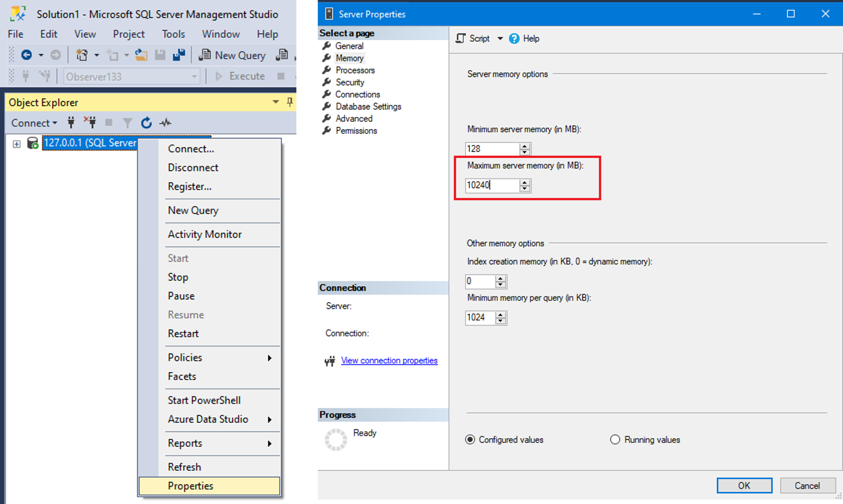The image size is (843, 504).
Task: Pin the Object Explorer panel
Action: point(290,102)
